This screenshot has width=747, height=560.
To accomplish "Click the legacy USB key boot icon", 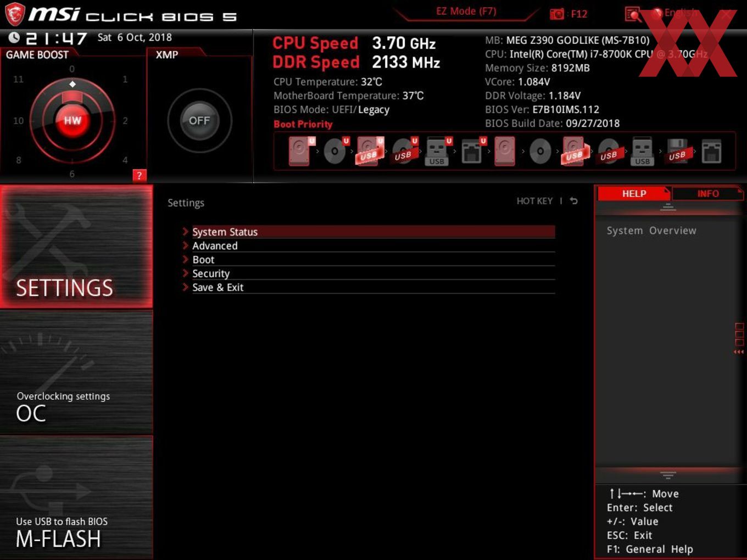I will [643, 152].
